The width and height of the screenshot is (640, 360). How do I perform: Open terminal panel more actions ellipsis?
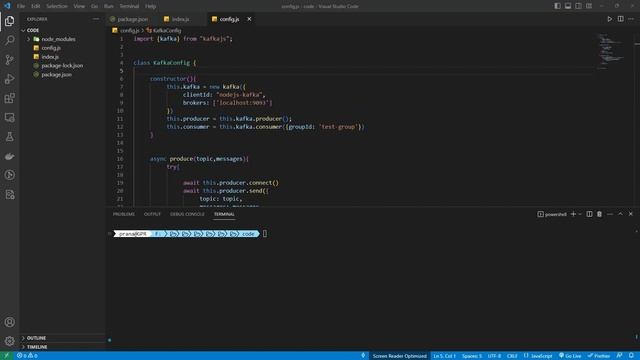(x=610, y=214)
